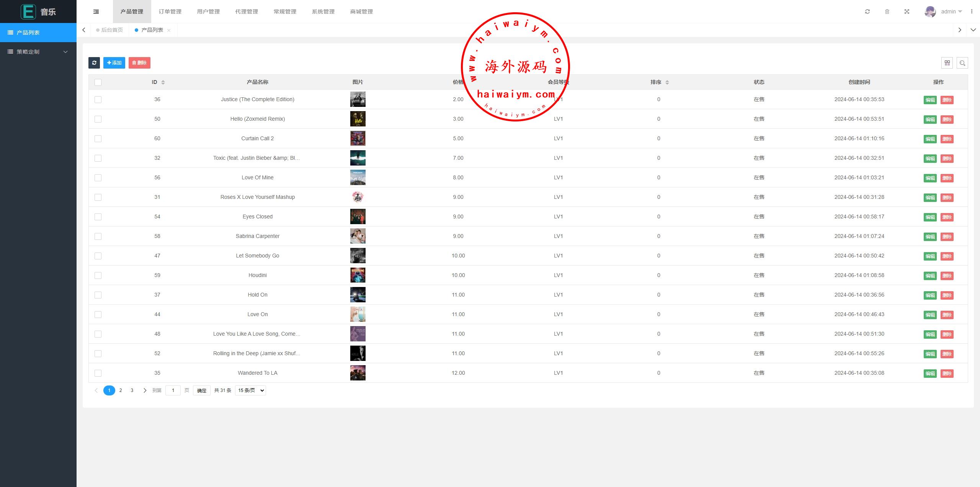Click the Hello (Zoxmeid Remix) cover thumbnail
980x487 pixels.
coord(358,119)
